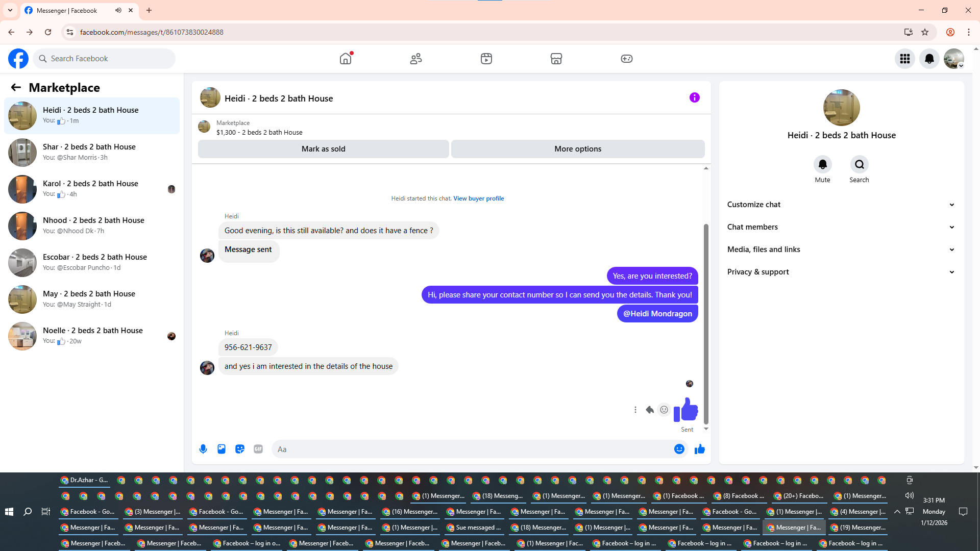This screenshot has height=551, width=980.
Task: Click Mark as sold button
Action: 323,149
